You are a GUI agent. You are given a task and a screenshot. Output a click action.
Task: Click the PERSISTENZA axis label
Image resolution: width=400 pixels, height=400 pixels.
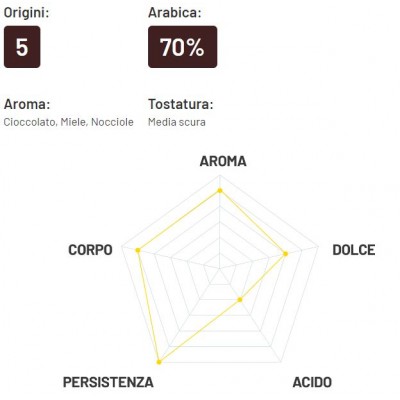point(108,382)
